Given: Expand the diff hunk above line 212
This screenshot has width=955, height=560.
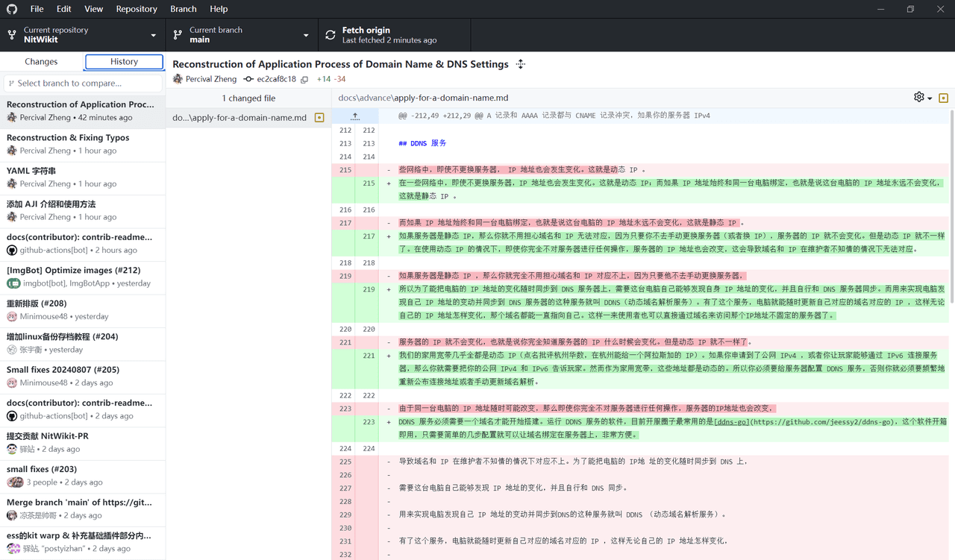Looking at the screenshot, I should click(355, 116).
